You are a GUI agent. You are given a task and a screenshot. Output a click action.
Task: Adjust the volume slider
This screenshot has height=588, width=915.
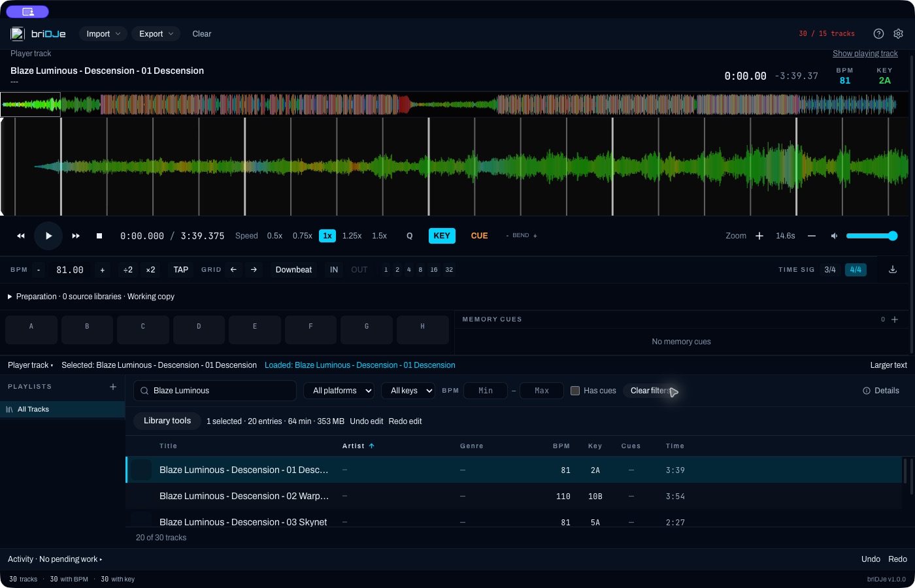point(872,236)
